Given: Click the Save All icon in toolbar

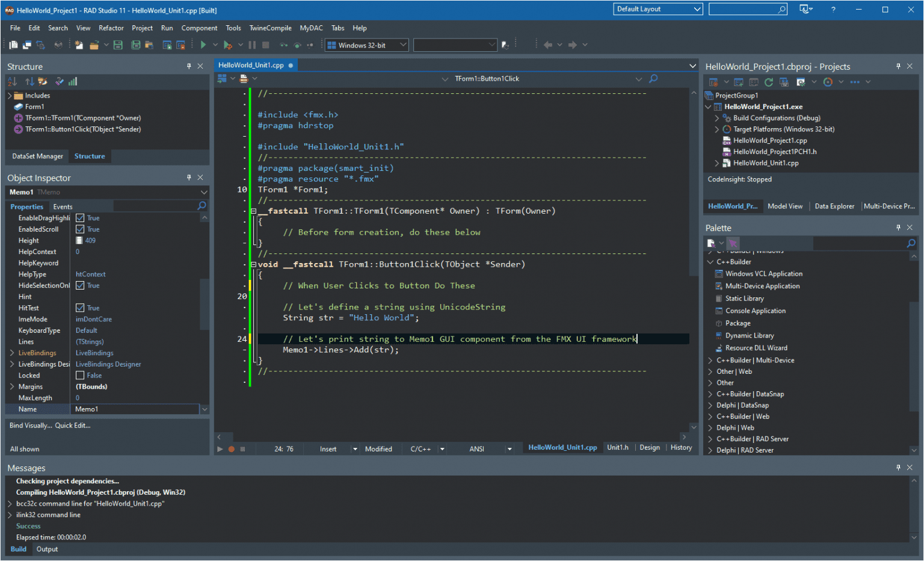Looking at the screenshot, I should (x=136, y=45).
